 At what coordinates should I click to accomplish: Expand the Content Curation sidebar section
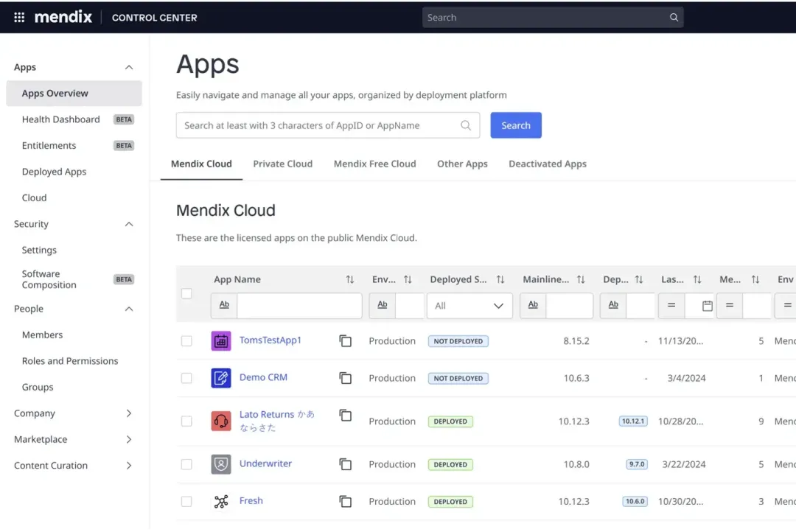[x=128, y=466]
